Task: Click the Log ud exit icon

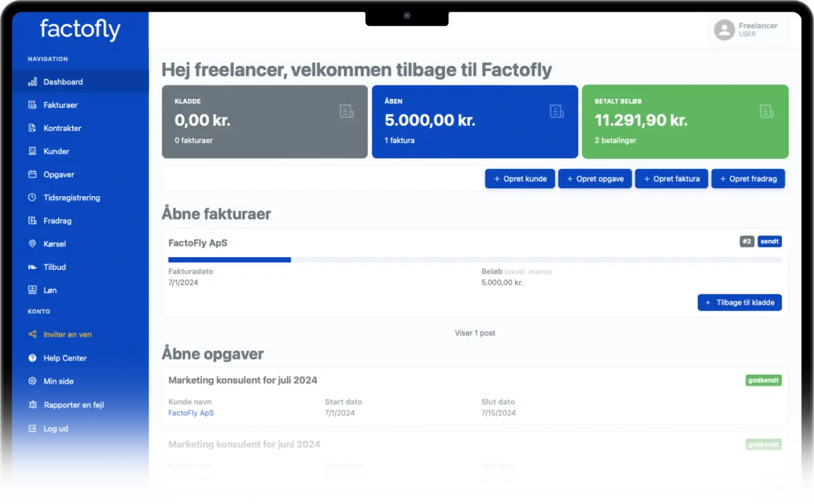Action: pyautogui.click(x=32, y=428)
